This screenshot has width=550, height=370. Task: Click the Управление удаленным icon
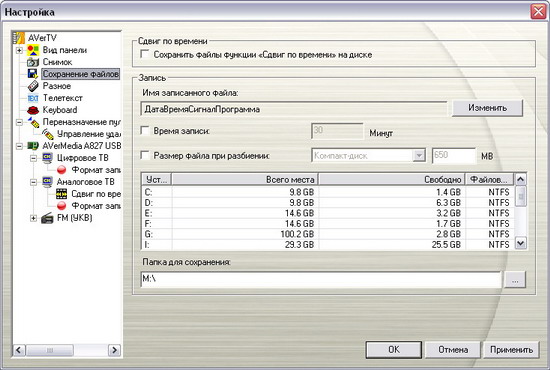point(47,134)
